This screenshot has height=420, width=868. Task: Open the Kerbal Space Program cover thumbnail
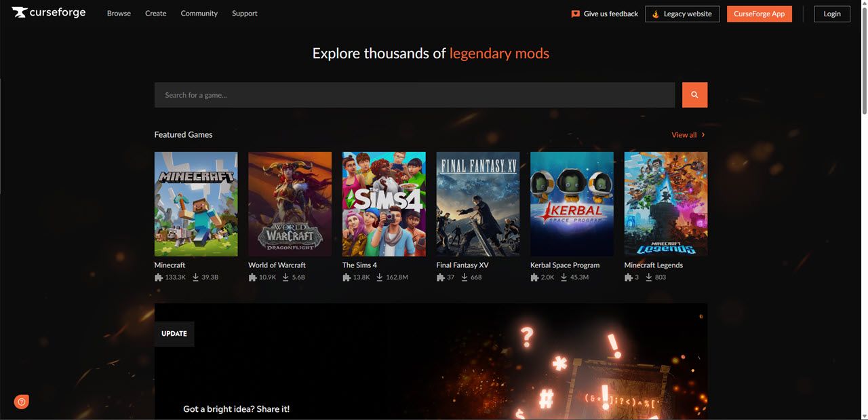click(x=572, y=204)
